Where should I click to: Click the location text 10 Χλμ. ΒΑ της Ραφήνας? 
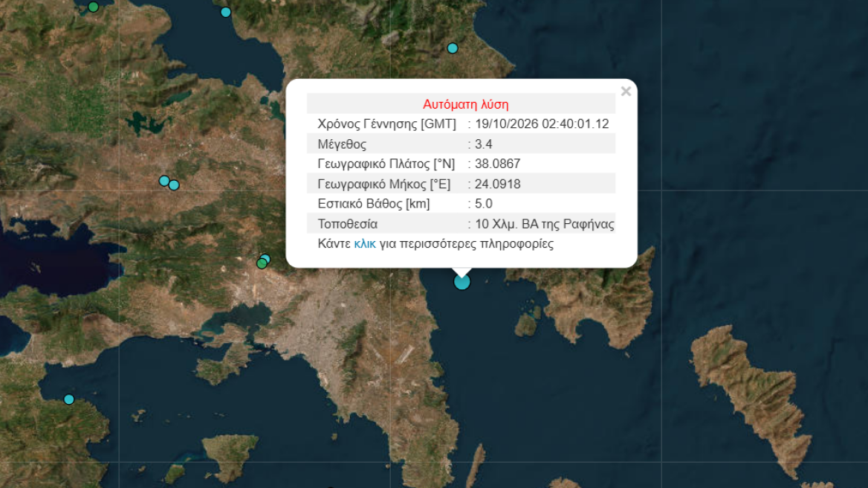click(x=545, y=224)
